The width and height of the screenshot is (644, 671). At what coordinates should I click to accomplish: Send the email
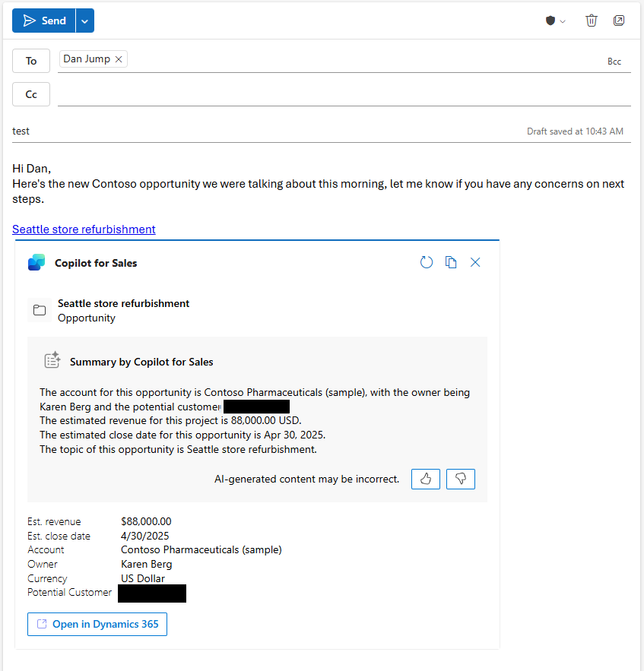click(x=45, y=21)
